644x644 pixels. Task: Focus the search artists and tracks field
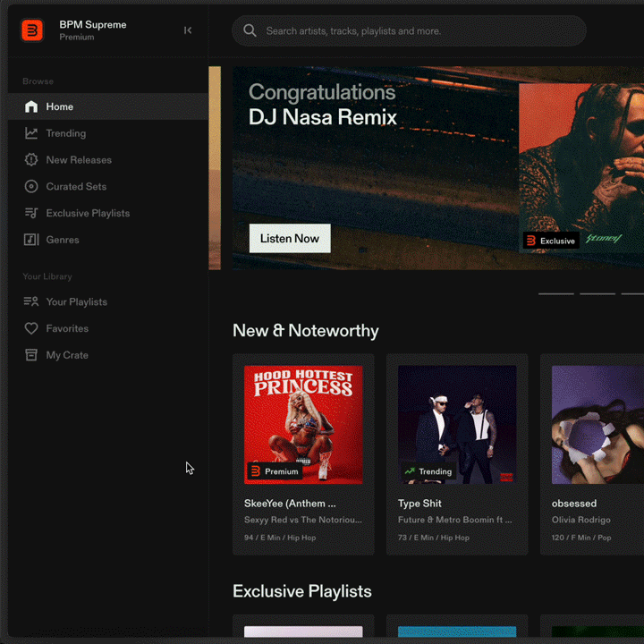409,30
